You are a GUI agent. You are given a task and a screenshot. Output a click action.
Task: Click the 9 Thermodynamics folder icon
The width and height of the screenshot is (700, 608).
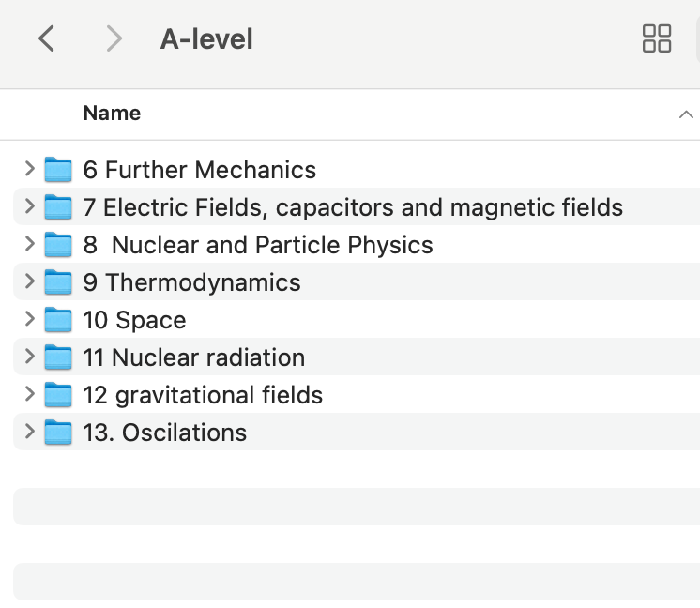[x=59, y=282]
